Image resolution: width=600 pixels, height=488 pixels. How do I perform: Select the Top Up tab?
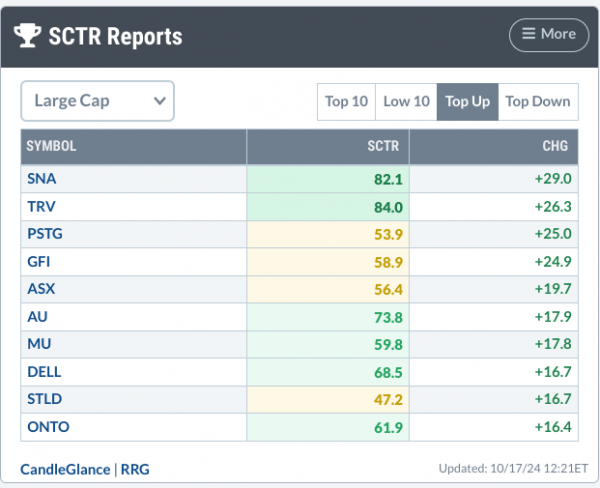click(x=468, y=102)
